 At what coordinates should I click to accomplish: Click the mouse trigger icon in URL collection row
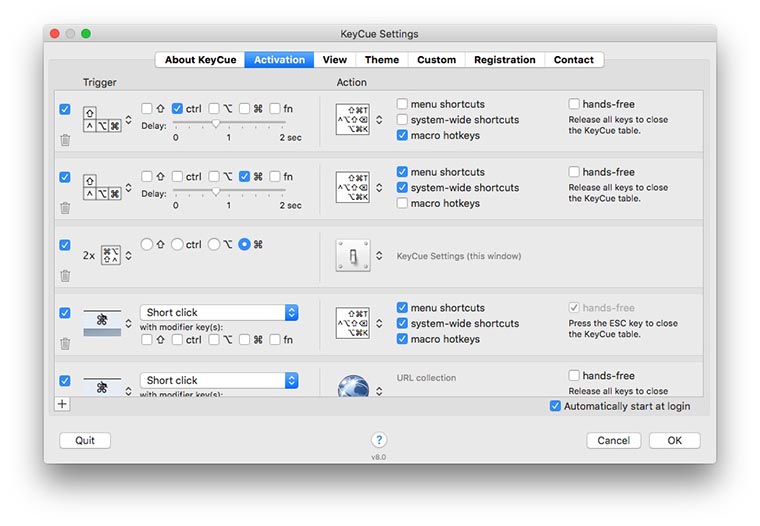pyautogui.click(x=102, y=387)
